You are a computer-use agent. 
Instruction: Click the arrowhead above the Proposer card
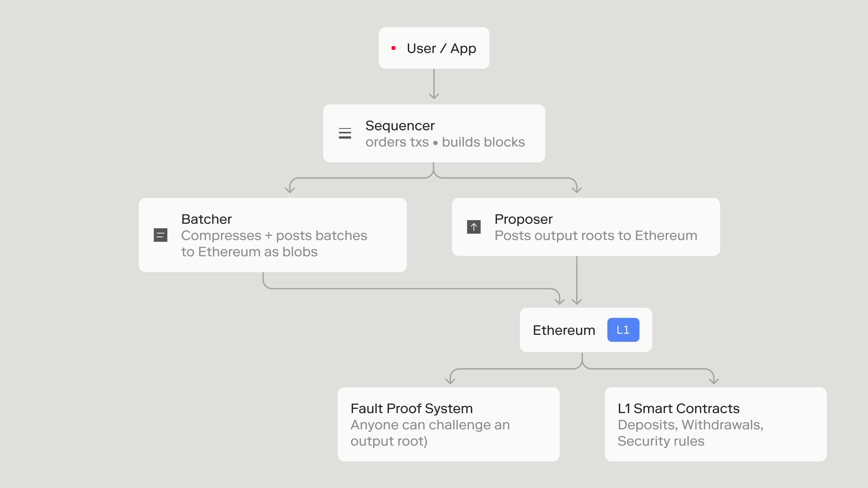pyautogui.click(x=577, y=190)
